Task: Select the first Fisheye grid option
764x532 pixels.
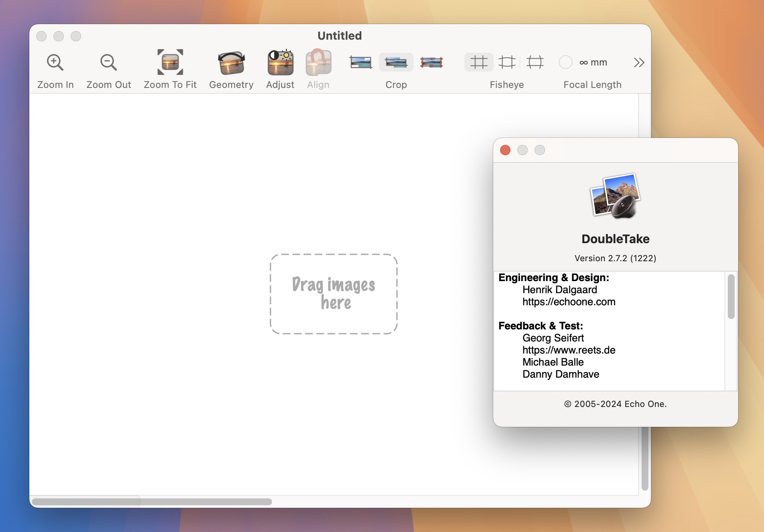Action: (x=479, y=63)
